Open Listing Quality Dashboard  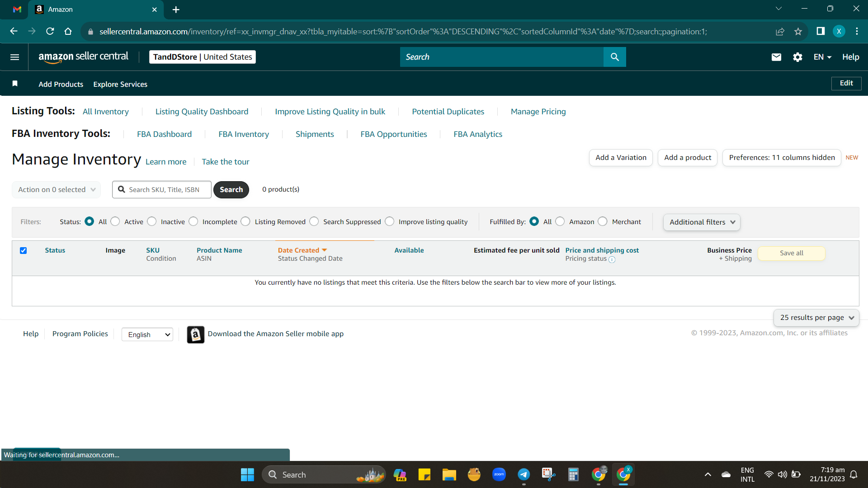pyautogui.click(x=202, y=112)
